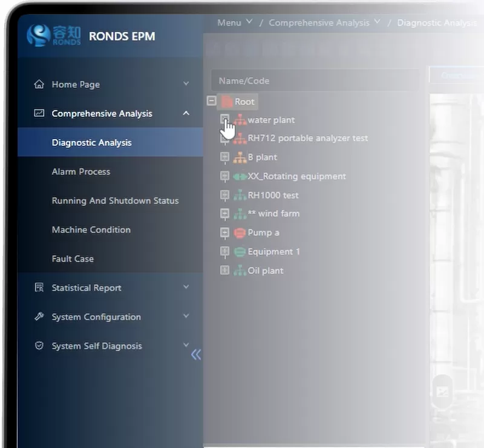Collapse the Root tree node

tap(212, 102)
